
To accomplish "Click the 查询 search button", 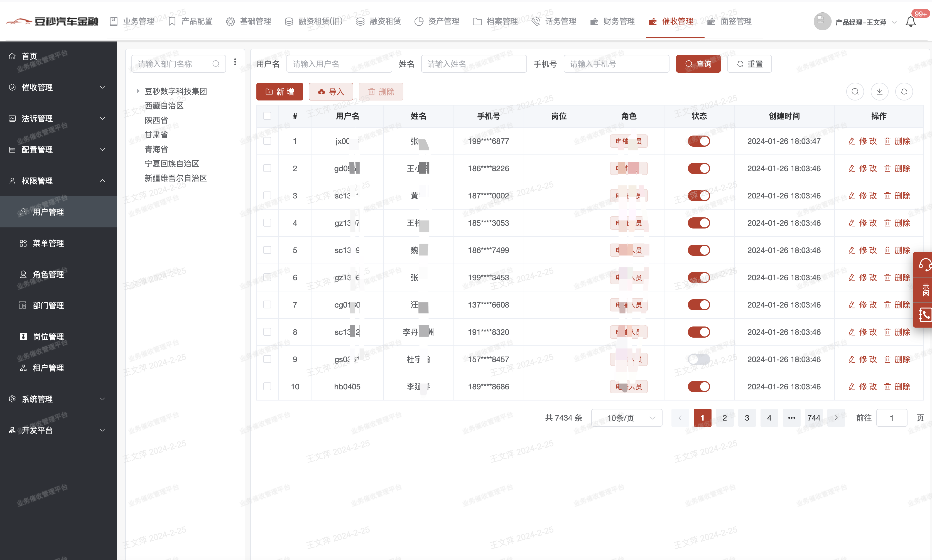I will tap(698, 64).
